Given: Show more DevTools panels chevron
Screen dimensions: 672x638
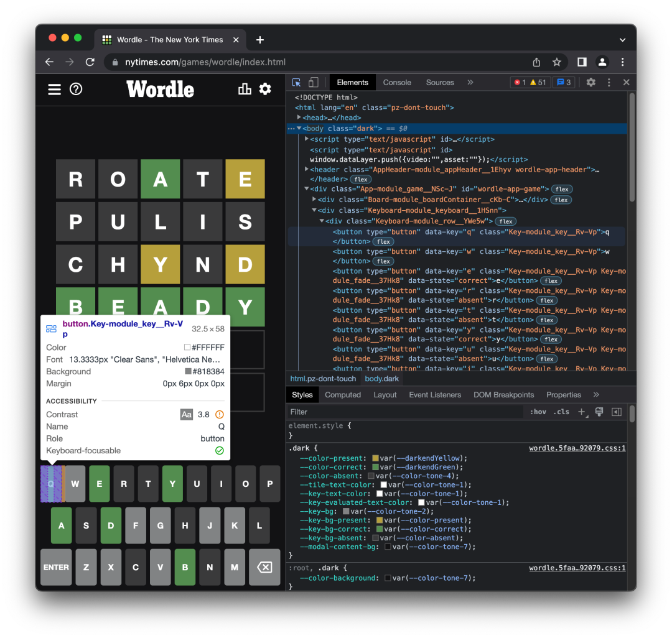Looking at the screenshot, I should pos(470,82).
